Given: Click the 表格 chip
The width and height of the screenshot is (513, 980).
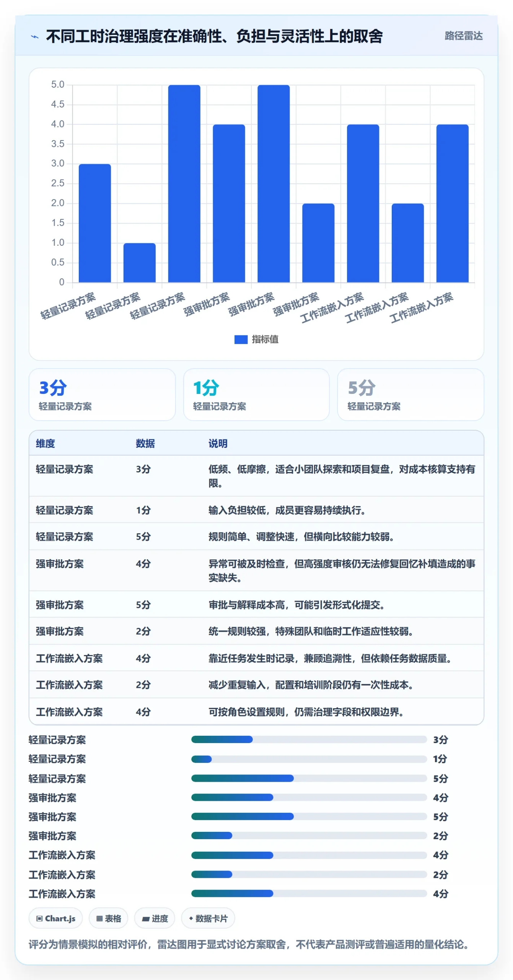Looking at the screenshot, I should pos(109,918).
